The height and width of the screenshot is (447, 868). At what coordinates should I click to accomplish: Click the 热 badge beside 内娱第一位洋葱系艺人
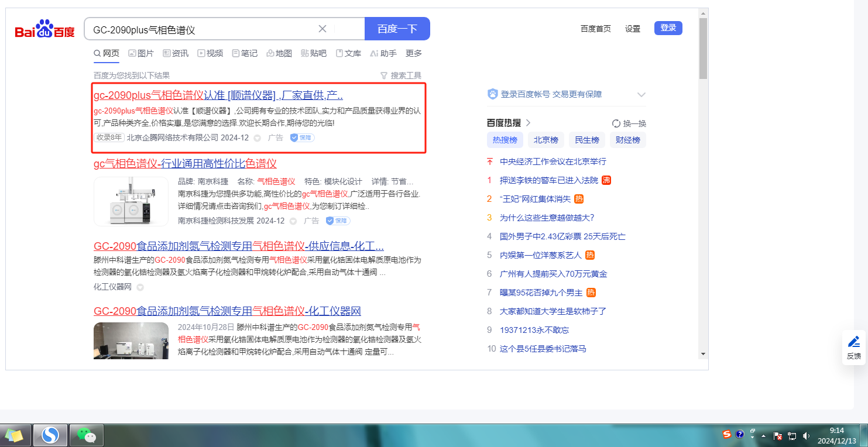click(591, 255)
